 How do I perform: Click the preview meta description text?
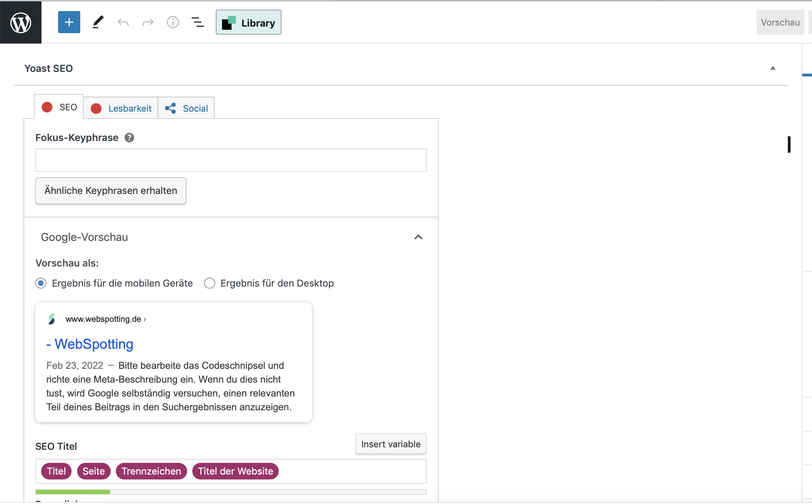(x=171, y=386)
